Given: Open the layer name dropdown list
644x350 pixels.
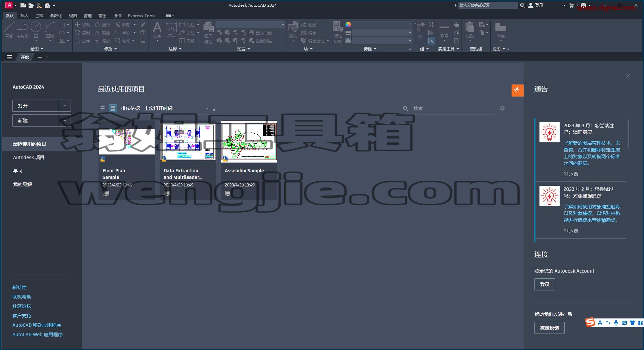Looking at the screenshot, I should tap(250, 25).
